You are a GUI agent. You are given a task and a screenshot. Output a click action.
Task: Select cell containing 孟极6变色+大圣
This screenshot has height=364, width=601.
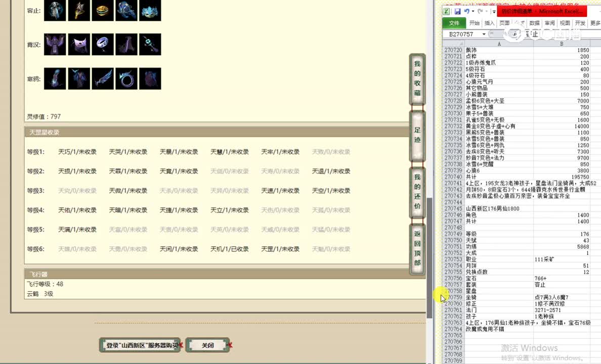click(x=499, y=101)
